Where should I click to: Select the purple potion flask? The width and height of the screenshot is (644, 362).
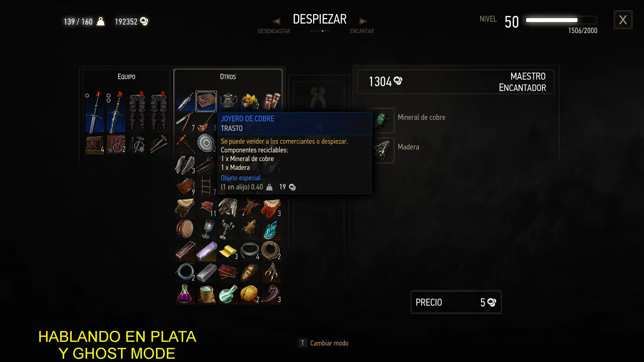185,294
